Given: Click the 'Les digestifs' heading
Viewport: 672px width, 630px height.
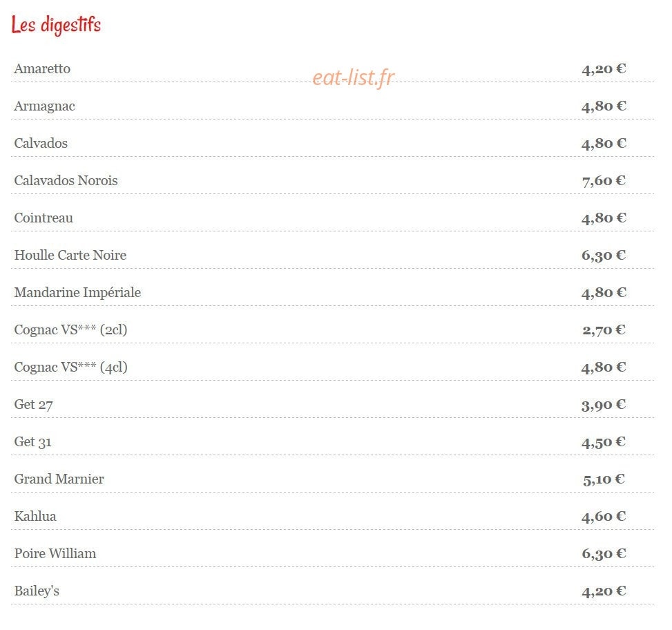Looking at the screenshot, I should tap(56, 25).
